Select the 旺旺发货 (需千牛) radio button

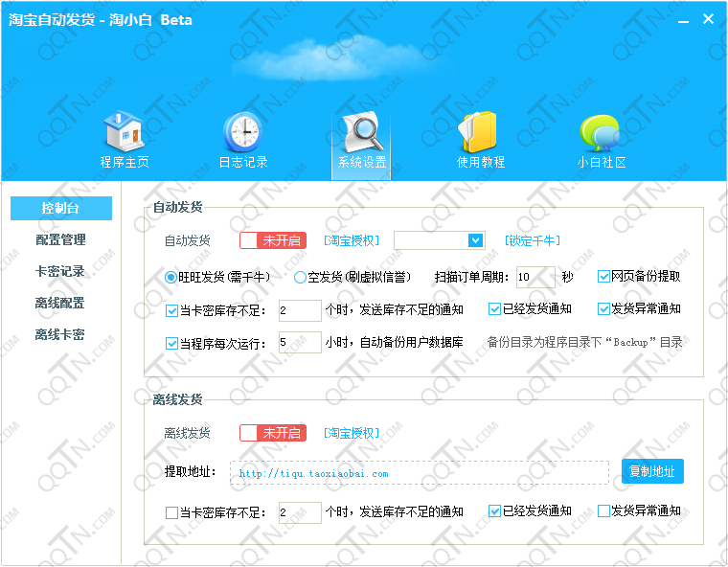point(171,278)
